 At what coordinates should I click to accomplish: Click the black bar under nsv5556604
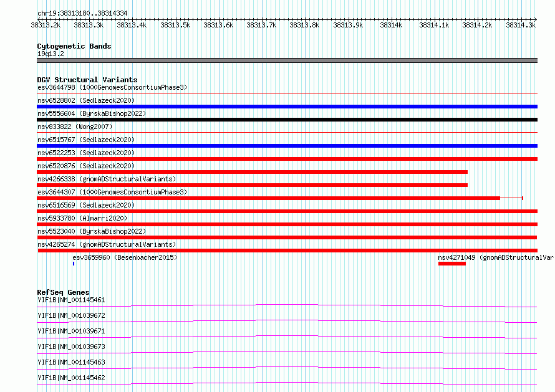(x=287, y=120)
